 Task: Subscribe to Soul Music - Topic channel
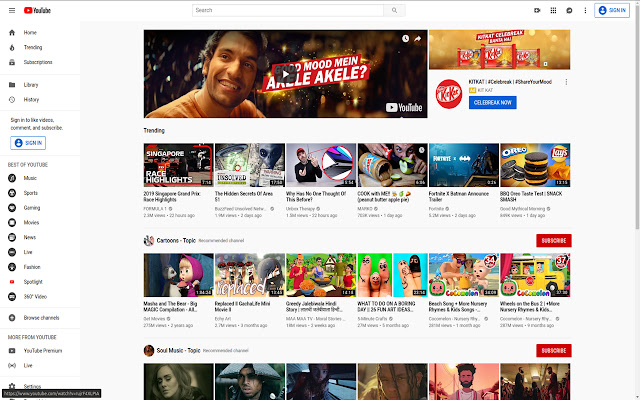pyautogui.click(x=553, y=350)
